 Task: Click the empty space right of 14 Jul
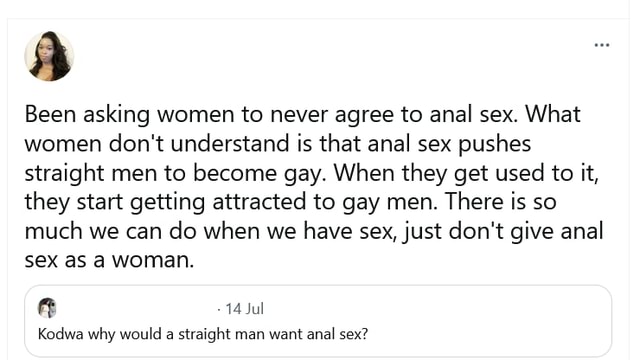435,309
